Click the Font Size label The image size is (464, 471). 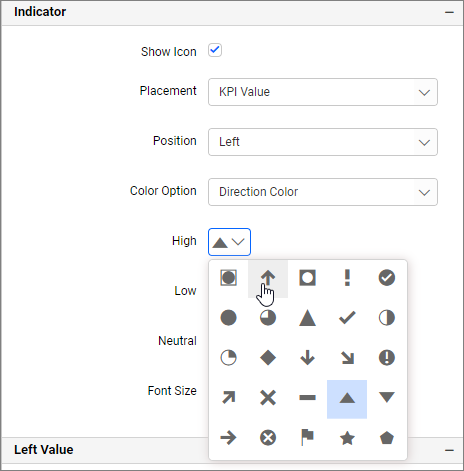click(172, 391)
